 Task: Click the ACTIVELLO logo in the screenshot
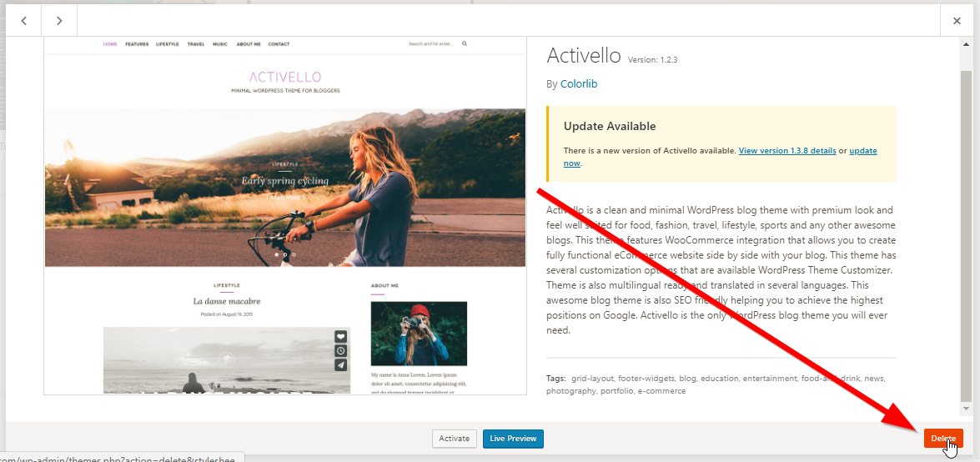pyautogui.click(x=285, y=77)
